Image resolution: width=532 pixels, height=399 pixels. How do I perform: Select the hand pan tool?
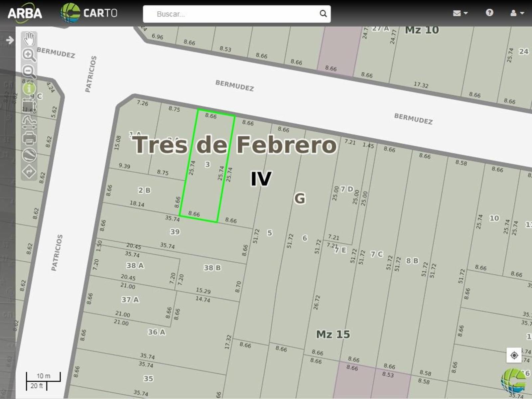tap(29, 39)
